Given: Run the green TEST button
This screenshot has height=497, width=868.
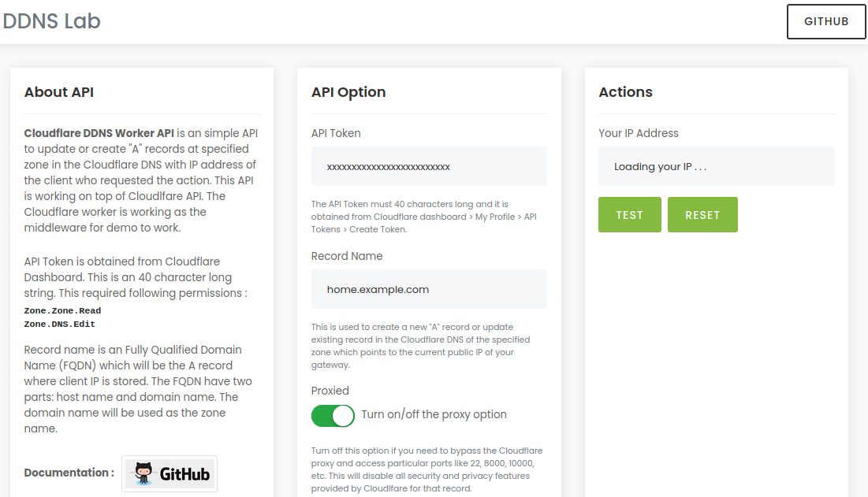Looking at the screenshot, I should [629, 214].
